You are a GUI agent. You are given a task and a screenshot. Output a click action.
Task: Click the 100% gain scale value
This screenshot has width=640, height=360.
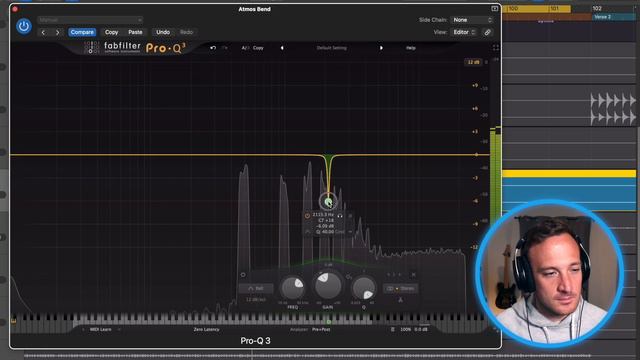tap(405, 329)
